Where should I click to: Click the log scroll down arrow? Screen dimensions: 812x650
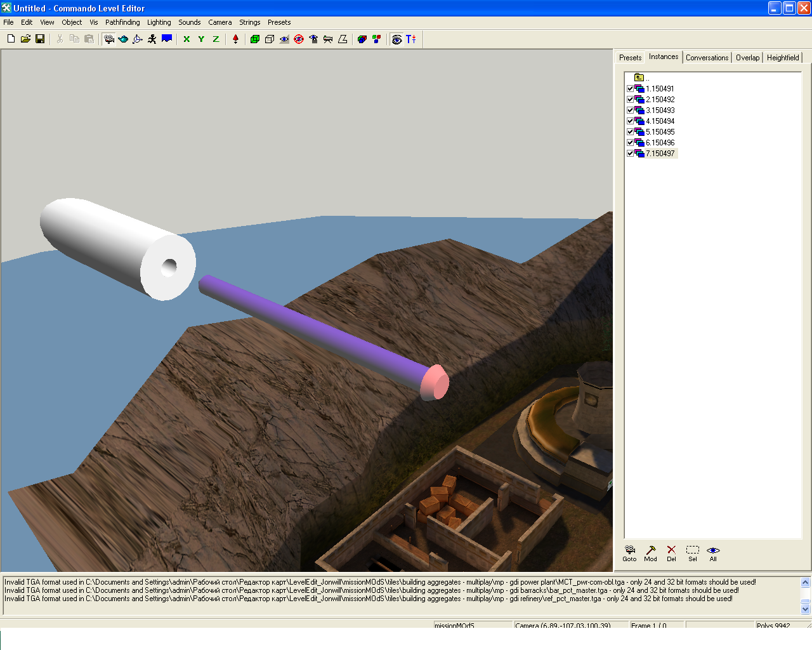click(x=806, y=609)
